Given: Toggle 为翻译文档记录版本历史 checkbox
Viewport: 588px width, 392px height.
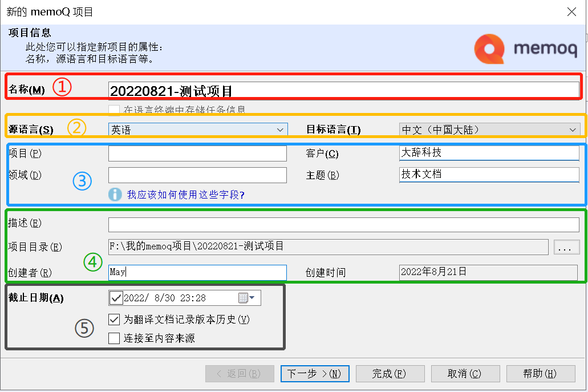Looking at the screenshot, I should coord(114,320).
